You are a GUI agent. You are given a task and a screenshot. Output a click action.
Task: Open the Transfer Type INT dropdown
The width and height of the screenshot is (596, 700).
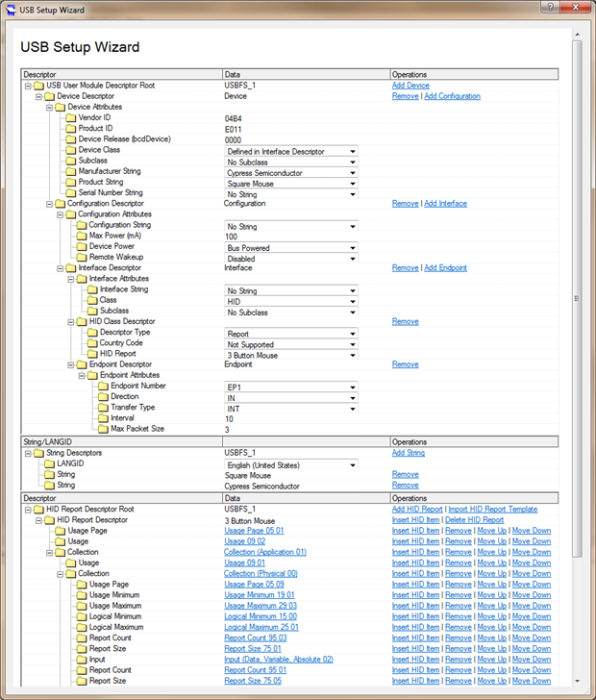[x=354, y=409]
